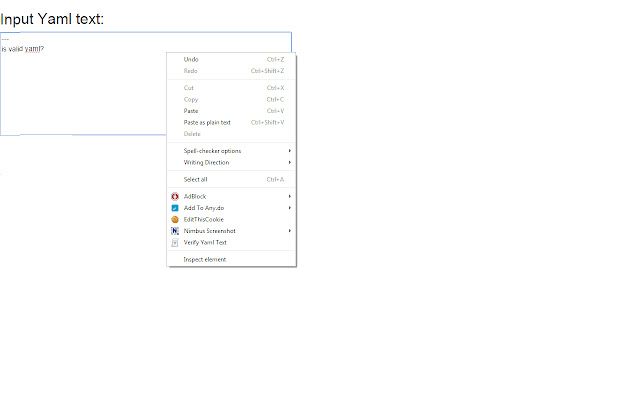Expand the Nimbus Screenshot submenu arrow
This screenshot has height=400, width=640.
[290, 231]
